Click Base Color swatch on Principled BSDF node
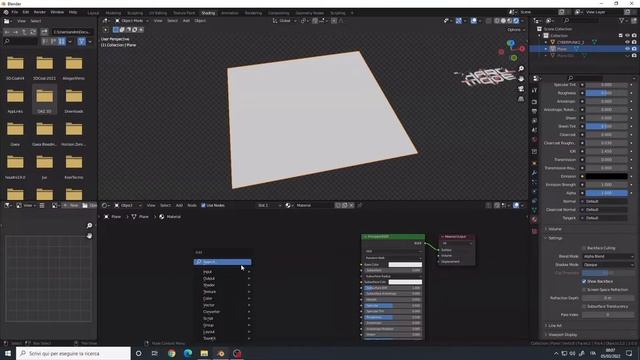The height and width of the screenshot is (360, 640). (x=405, y=264)
